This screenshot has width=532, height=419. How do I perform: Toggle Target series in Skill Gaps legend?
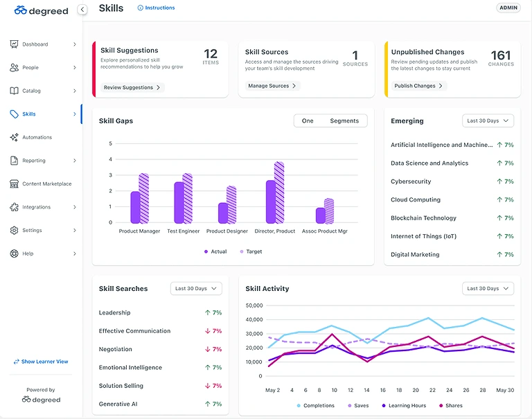[x=251, y=251]
